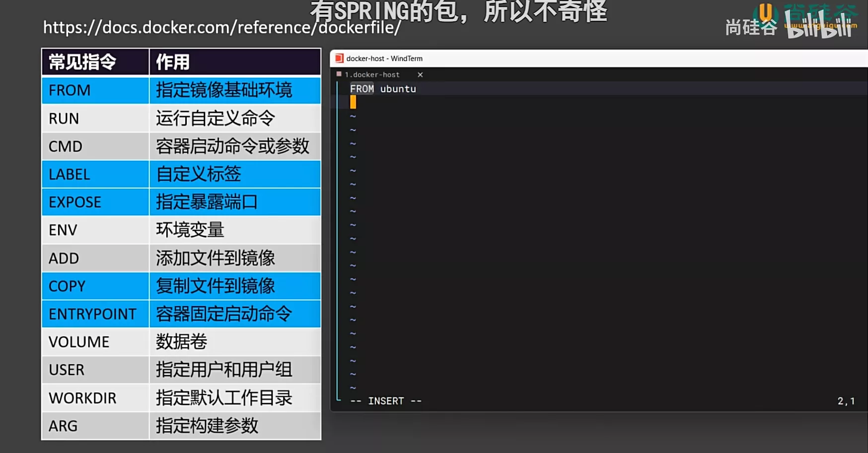Screen dimensions: 868x453
Task: Click the docker-host - WindTerm window title
Action: point(384,59)
